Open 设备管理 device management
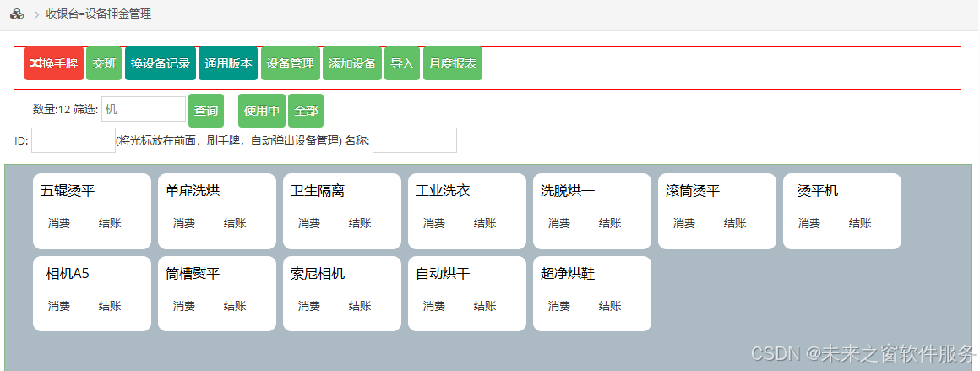Viewport: 980px width, 371px height. (x=290, y=63)
